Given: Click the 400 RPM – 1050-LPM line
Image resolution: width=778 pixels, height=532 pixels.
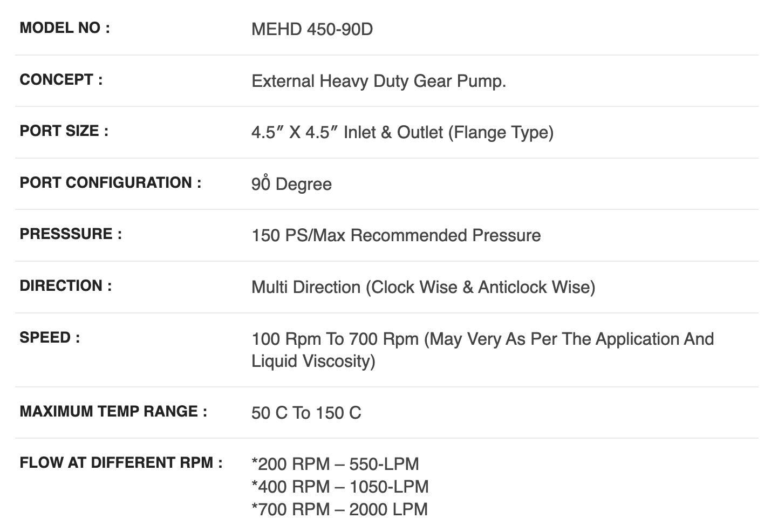Looking at the screenshot, I should coord(340,487).
